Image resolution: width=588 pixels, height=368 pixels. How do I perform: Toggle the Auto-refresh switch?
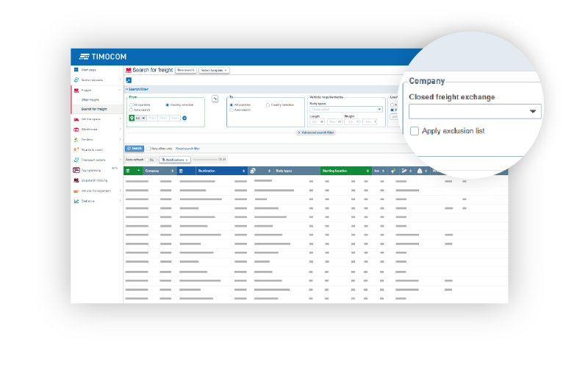pos(151,159)
